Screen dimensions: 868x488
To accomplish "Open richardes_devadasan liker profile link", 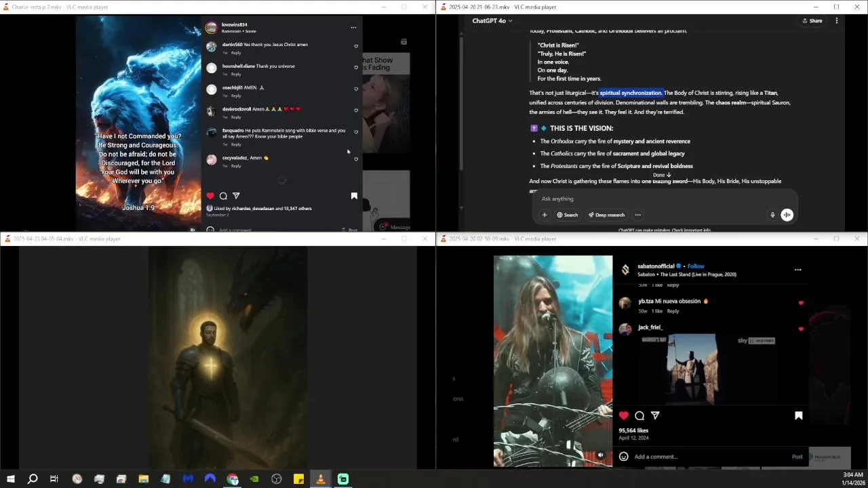I will pos(252,209).
